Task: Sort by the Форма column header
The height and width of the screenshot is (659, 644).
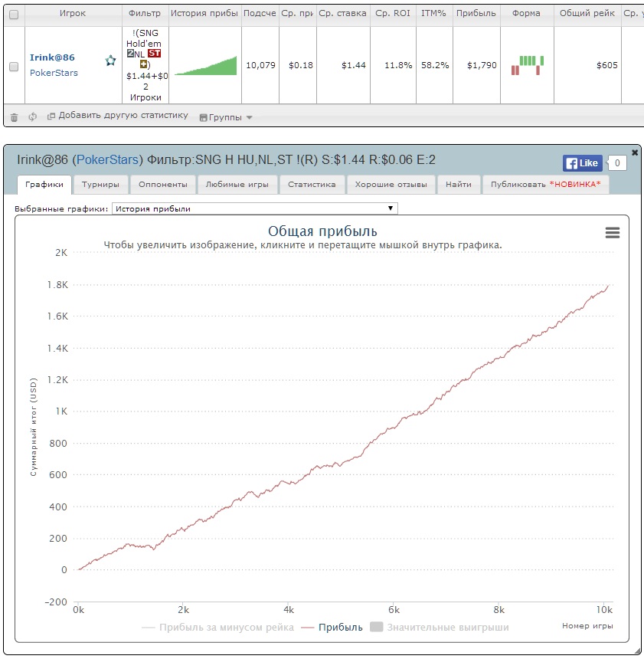Action: click(x=527, y=14)
